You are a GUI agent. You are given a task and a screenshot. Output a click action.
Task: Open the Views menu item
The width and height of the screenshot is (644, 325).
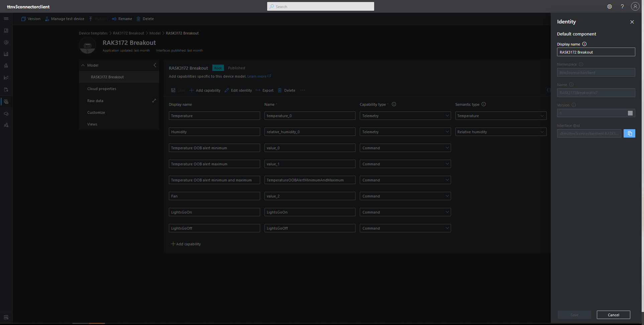coord(92,125)
